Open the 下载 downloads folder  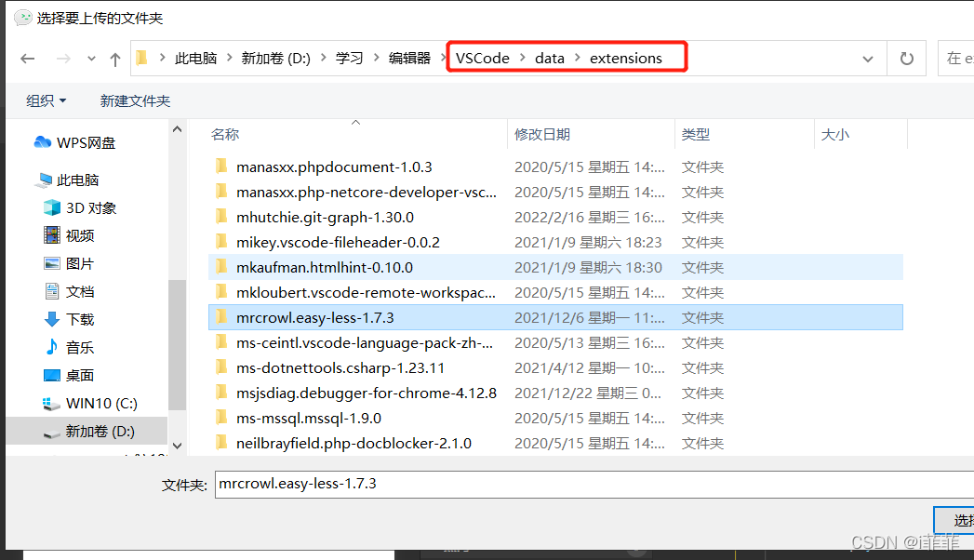coord(79,318)
